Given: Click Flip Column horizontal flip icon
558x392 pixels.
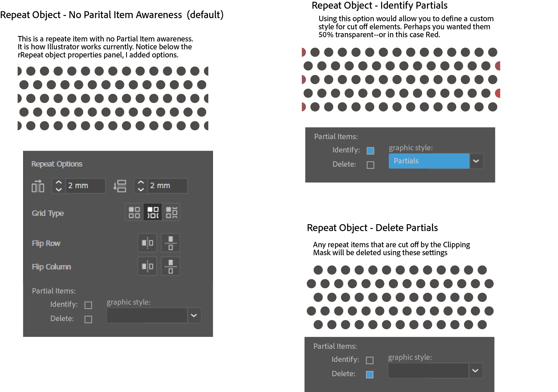Looking at the screenshot, I should pyautogui.click(x=147, y=266).
